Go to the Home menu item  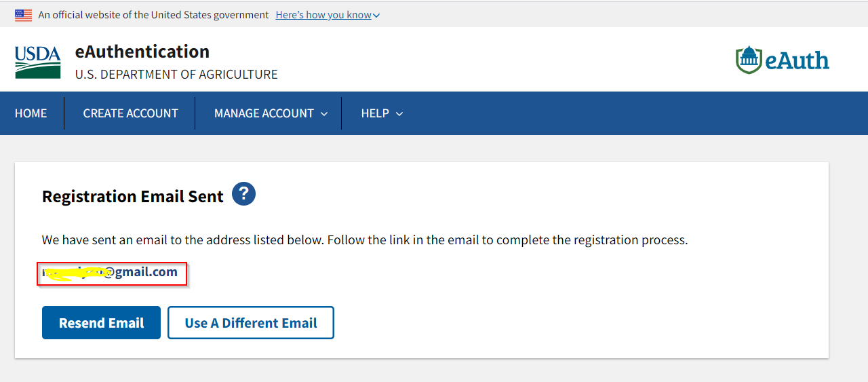pos(31,113)
